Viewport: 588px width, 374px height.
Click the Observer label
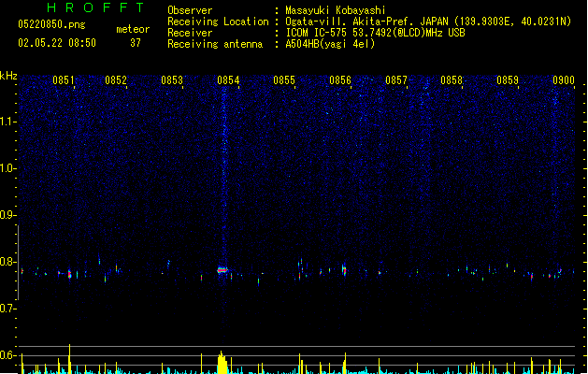click(x=190, y=10)
